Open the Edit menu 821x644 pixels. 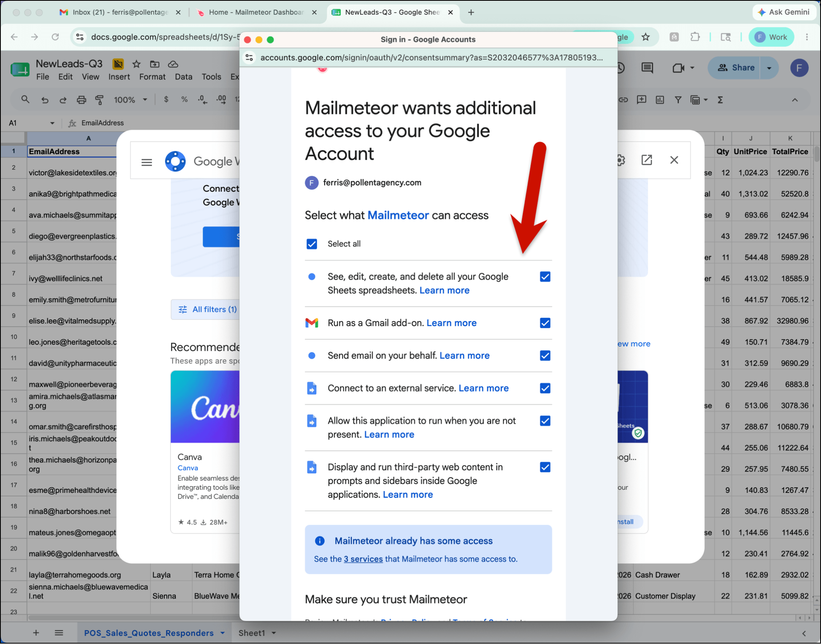tap(65, 77)
